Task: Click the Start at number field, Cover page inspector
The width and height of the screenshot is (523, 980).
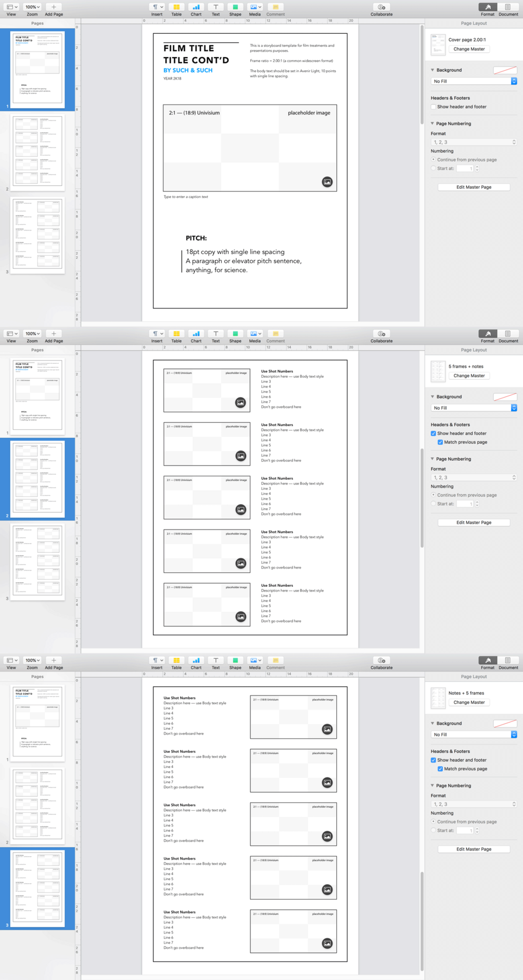Action: 465,169
